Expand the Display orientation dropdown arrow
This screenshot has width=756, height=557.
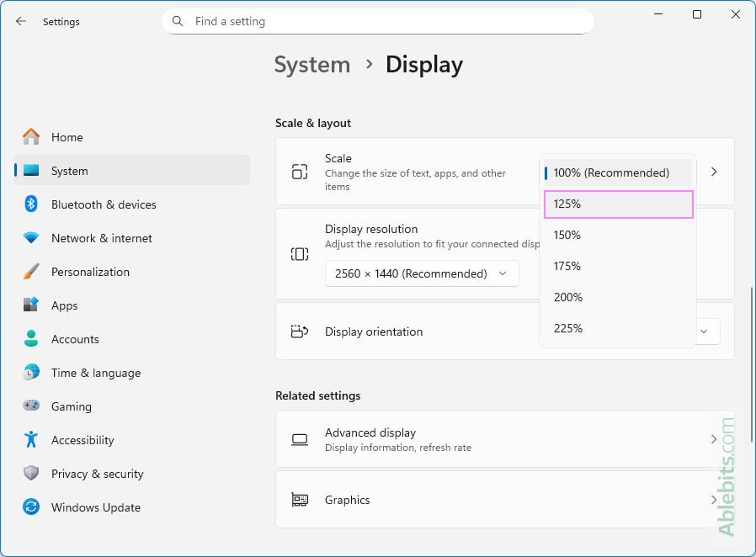pyautogui.click(x=704, y=332)
